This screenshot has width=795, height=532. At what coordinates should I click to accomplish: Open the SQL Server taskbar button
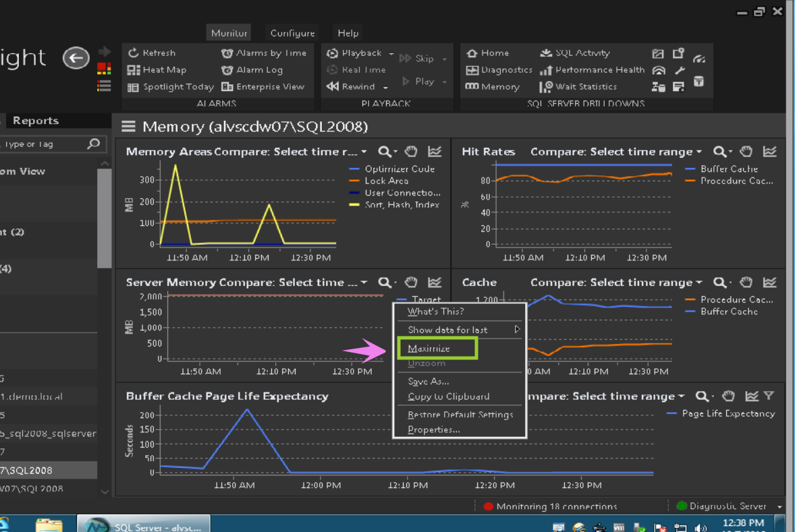coord(144,525)
